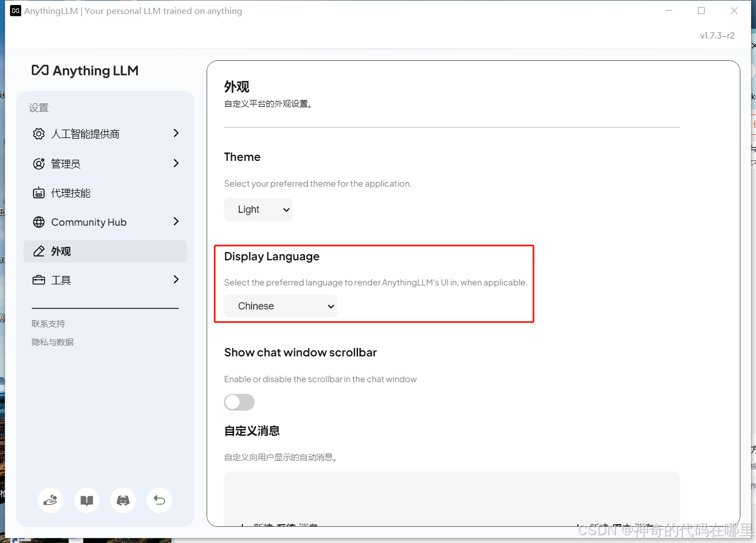Click the 设置 sidebar header text

(39, 107)
